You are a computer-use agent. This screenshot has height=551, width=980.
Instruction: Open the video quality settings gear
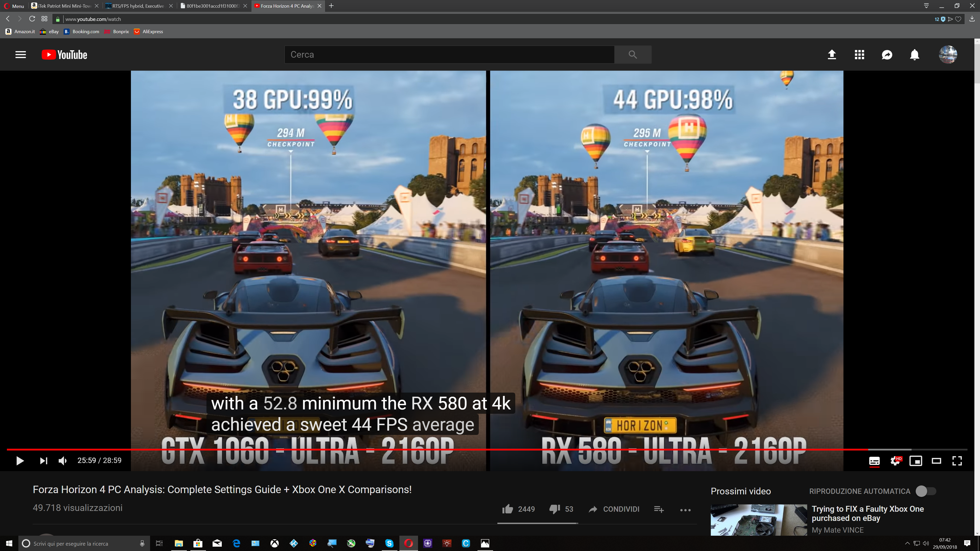(895, 461)
